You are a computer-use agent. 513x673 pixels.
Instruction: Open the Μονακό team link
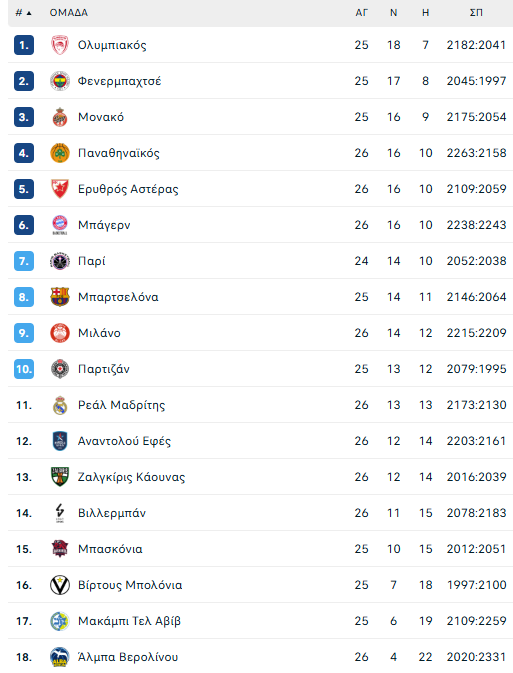pos(101,117)
